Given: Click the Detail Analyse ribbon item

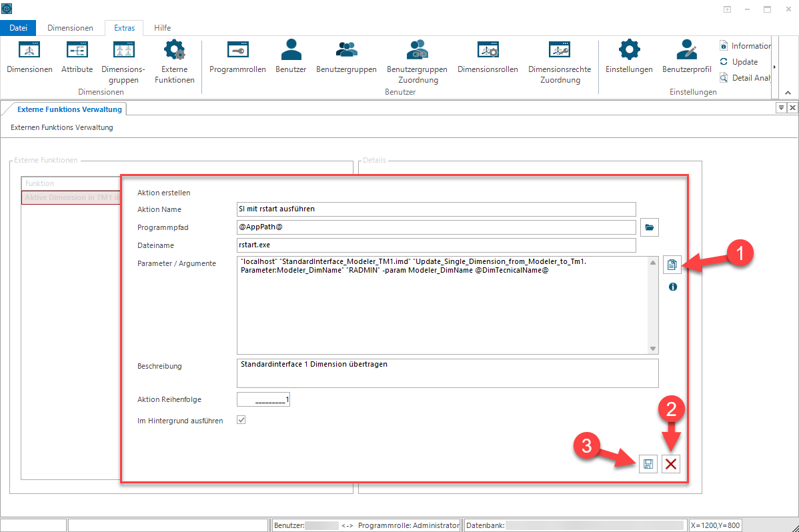Looking at the screenshot, I should (x=745, y=77).
